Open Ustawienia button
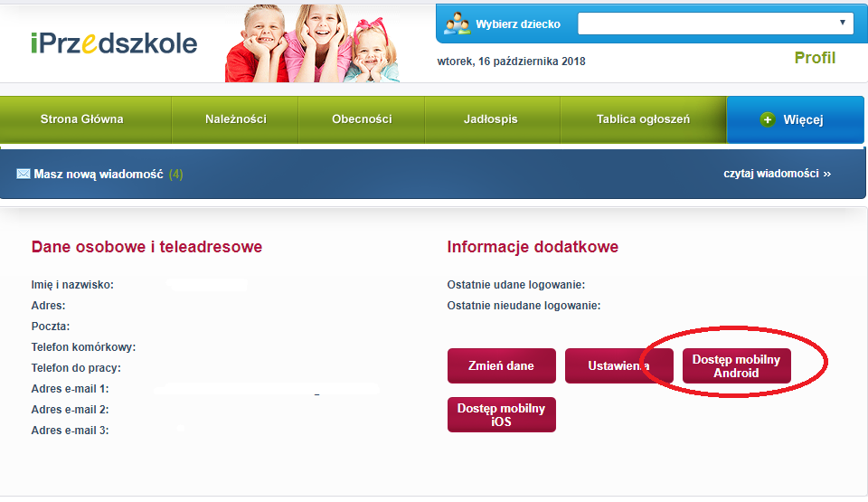This screenshot has width=868, height=502. 618,366
